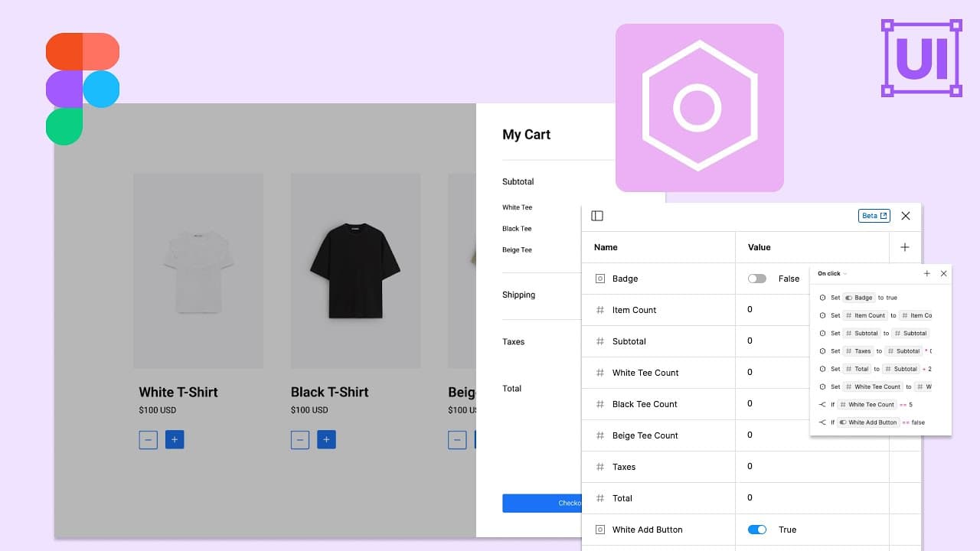Click the plus icon beside the Value column header
The image size is (980, 551).
coord(905,247)
